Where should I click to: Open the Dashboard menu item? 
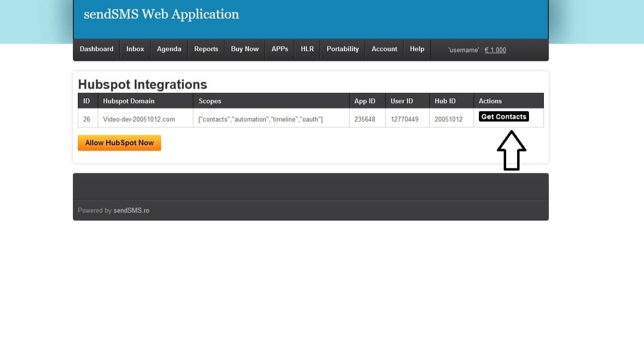[97, 49]
